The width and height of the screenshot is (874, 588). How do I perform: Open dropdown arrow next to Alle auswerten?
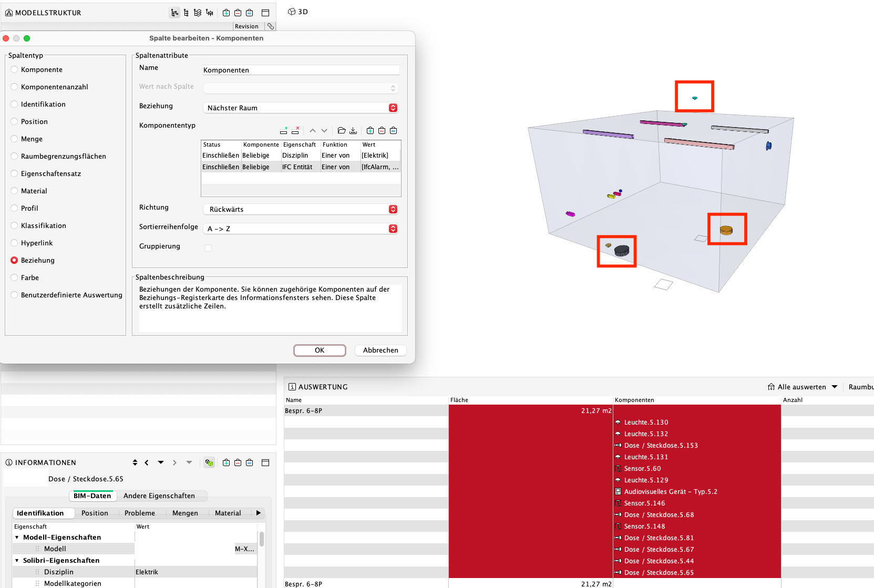point(835,387)
